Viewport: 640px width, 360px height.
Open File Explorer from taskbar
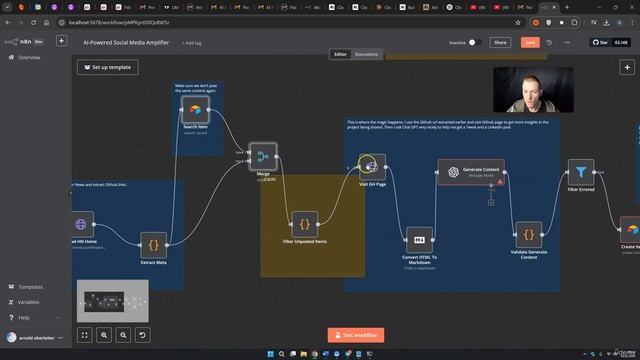tap(304, 354)
